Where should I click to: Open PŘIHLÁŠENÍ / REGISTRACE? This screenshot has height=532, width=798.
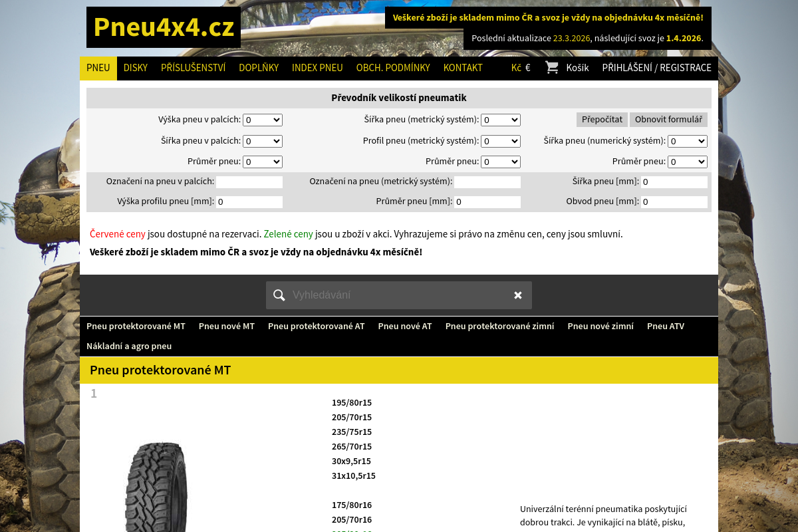point(656,68)
